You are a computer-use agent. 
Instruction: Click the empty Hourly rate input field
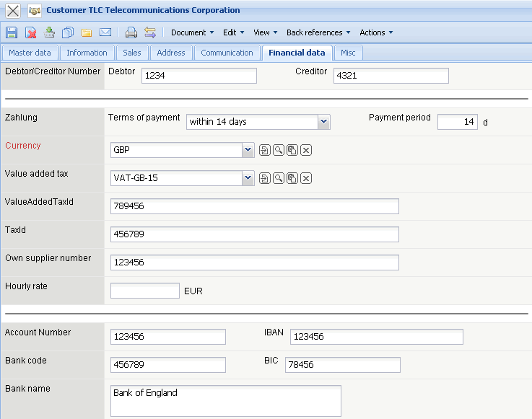pyautogui.click(x=144, y=291)
